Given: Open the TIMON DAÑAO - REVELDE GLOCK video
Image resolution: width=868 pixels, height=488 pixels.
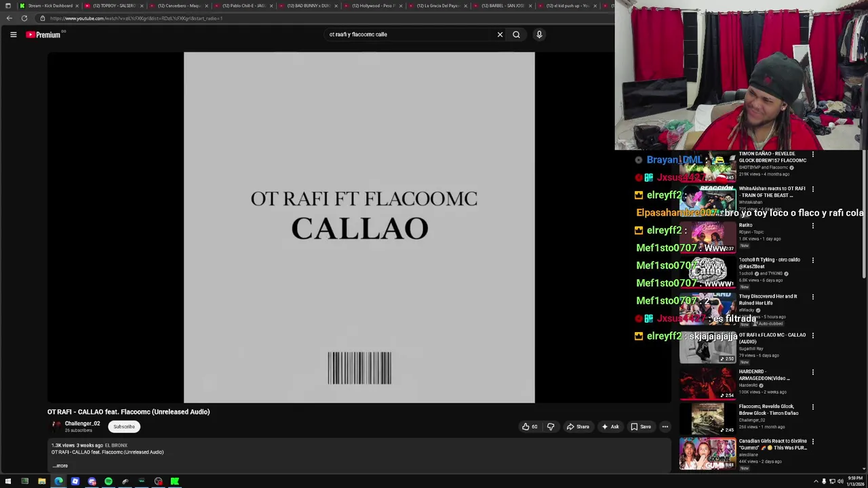Looking at the screenshot, I should point(772,157).
